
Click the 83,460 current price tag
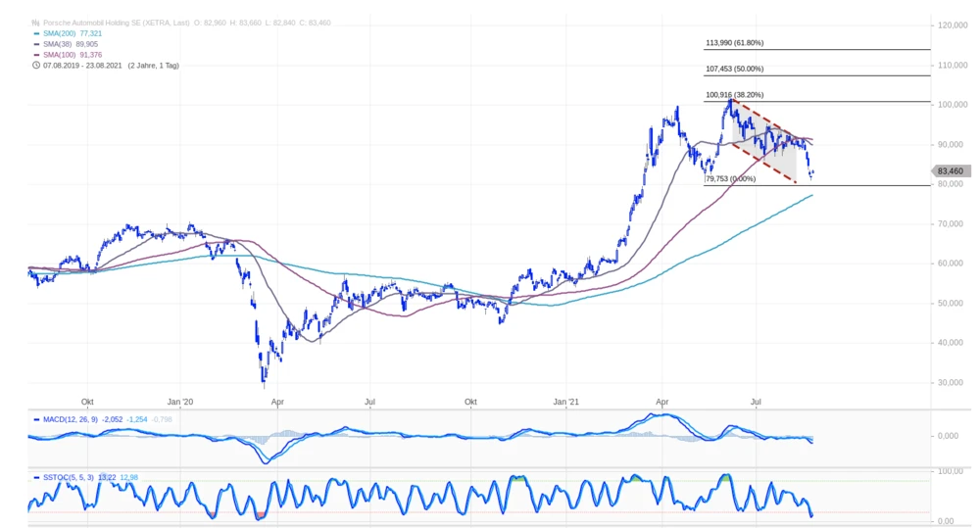point(952,171)
